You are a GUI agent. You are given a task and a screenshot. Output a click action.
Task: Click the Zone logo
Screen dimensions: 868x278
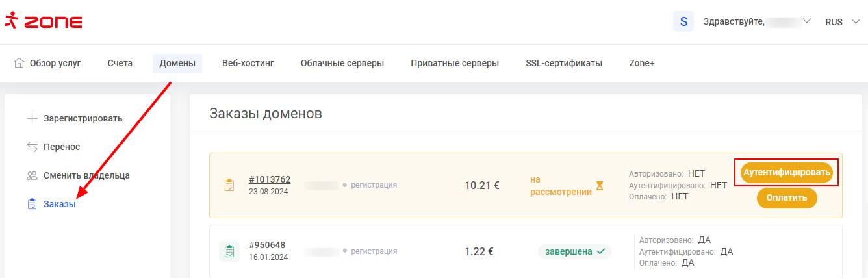(44, 22)
